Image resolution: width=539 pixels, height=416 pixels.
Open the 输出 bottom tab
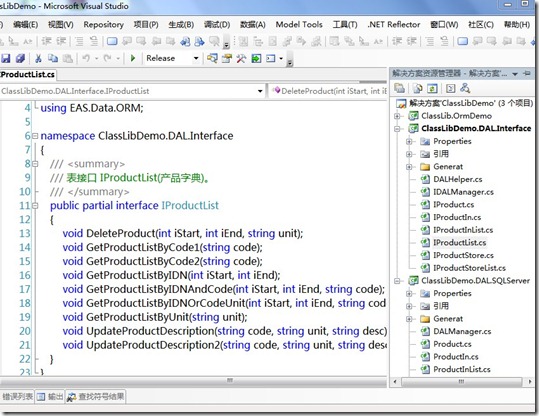coord(50,397)
